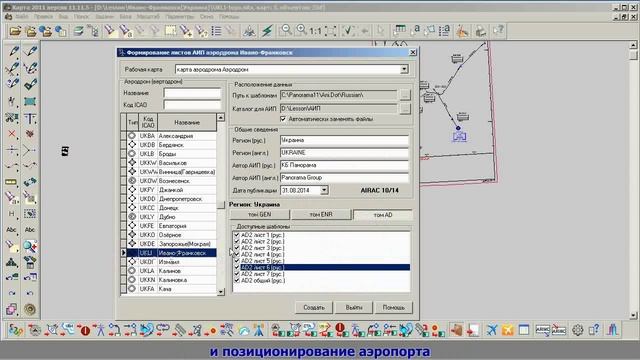Uncheck 'AD2 лист 2 (рус.)' template
The height and width of the screenshot is (360, 640).
[x=237, y=242]
